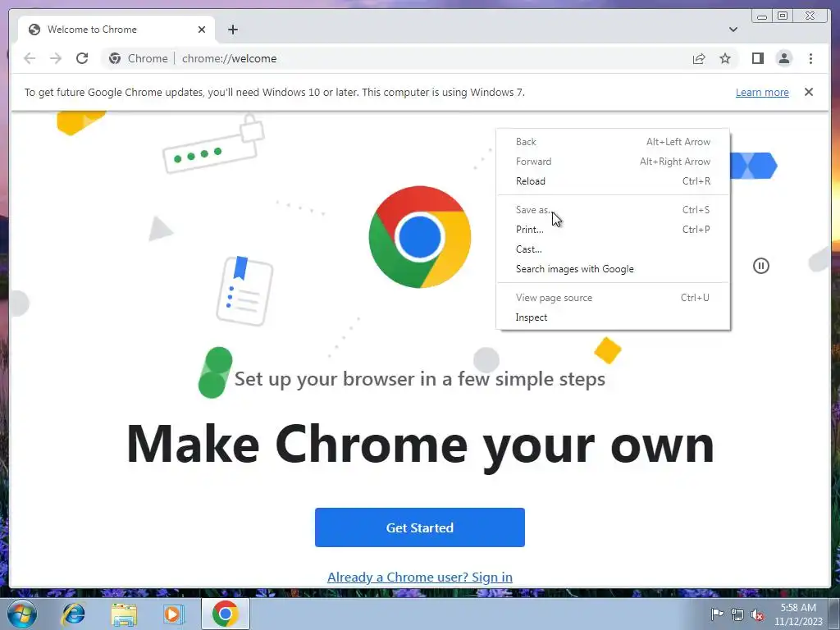Close the Welcome to Chrome tab
The image size is (840, 630).
(202, 30)
